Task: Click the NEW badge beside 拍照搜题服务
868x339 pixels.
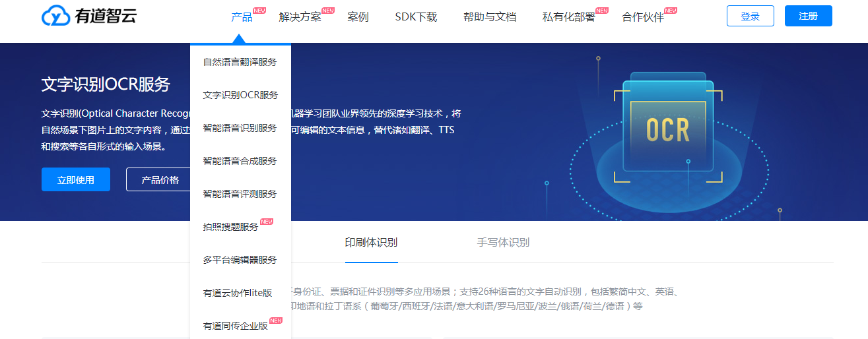Action: click(x=267, y=222)
